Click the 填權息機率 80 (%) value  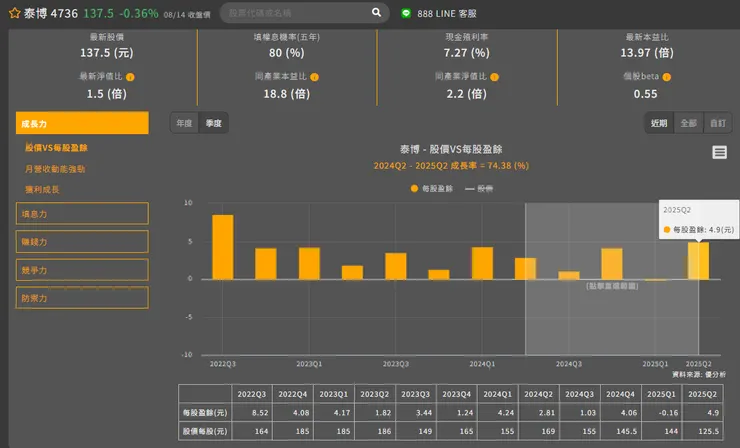[286, 53]
